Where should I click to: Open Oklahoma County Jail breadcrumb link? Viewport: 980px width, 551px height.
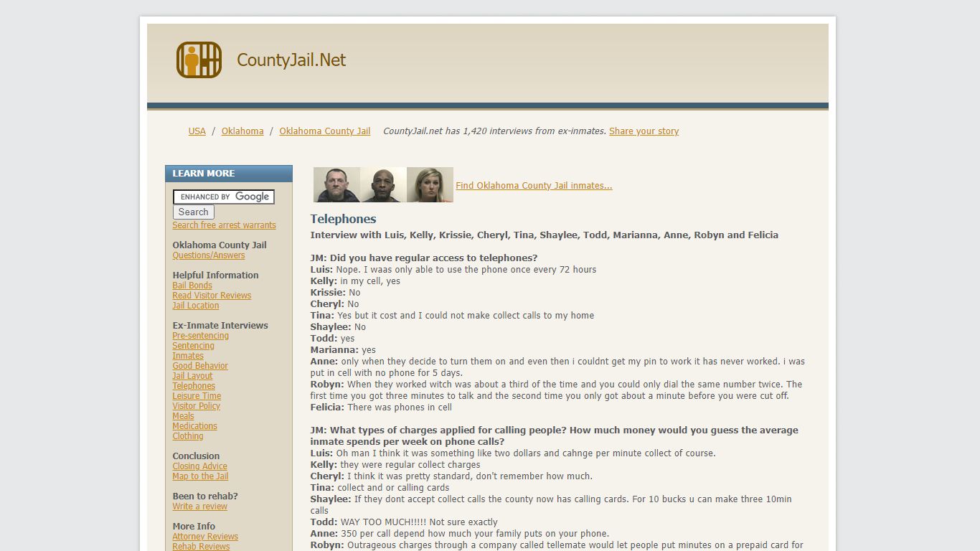click(325, 131)
